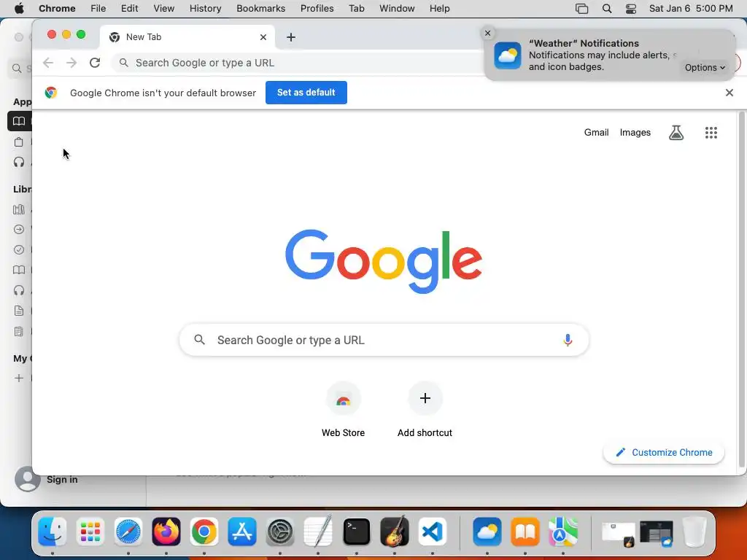Image resolution: width=747 pixels, height=560 pixels.
Task: Open System Settings from the Dock
Action: [x=280, y=532]
